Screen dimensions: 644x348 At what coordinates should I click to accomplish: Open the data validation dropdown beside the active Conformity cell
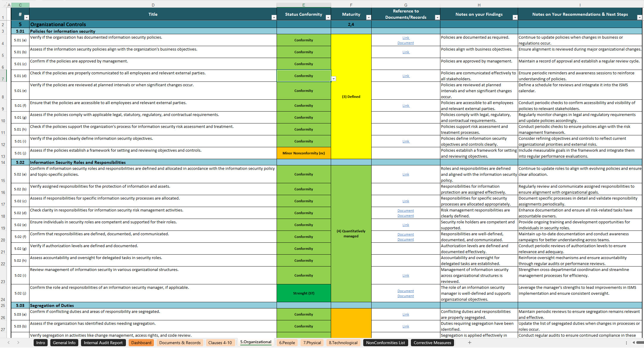click(334, 79)
